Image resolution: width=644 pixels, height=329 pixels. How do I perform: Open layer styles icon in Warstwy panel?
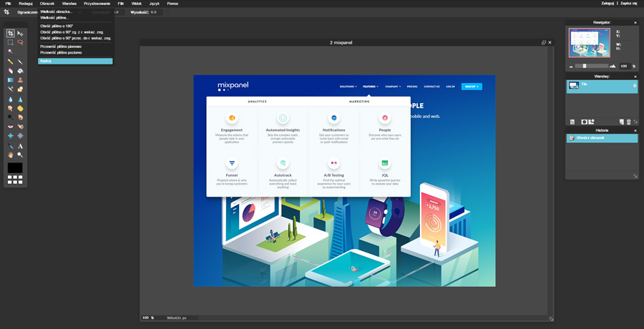tap(592, 122)
